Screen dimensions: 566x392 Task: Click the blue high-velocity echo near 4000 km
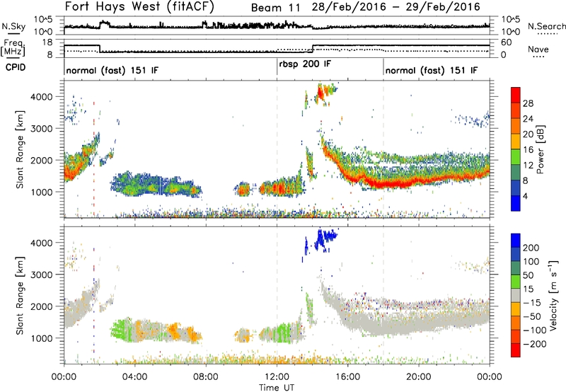(x=325, y=239)
